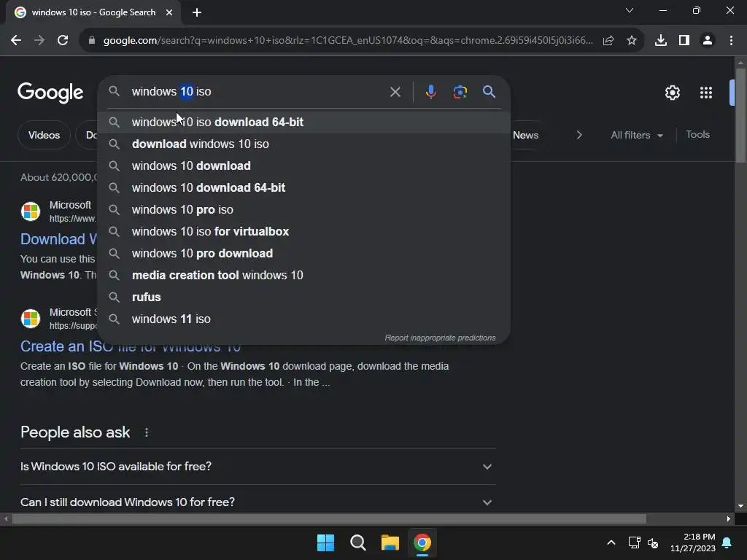Screen dimensions: 747x560
Task: Click the muted volume tray icon
Action: pyautogui.click(x=653, y=542)
